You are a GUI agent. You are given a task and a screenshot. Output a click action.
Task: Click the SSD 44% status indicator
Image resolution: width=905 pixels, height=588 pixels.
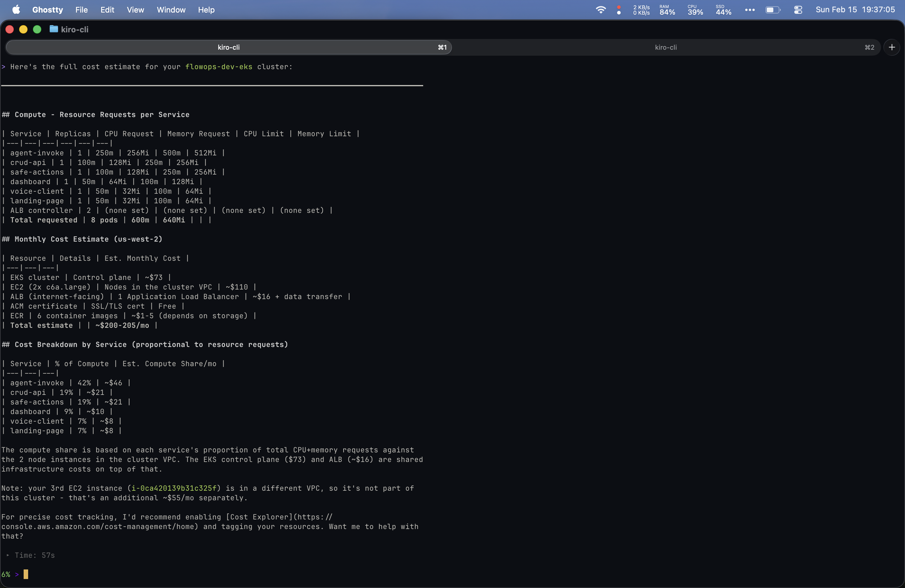coord(723,10)
